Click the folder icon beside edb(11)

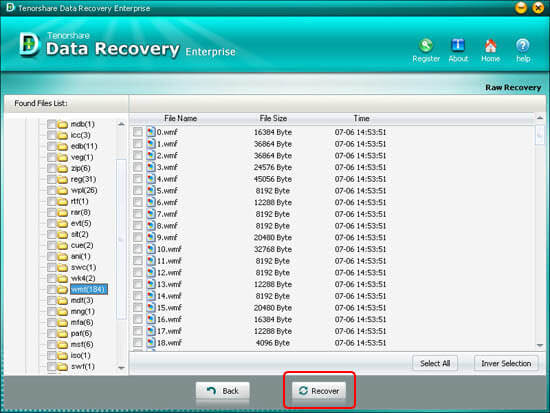coord(62,146)
